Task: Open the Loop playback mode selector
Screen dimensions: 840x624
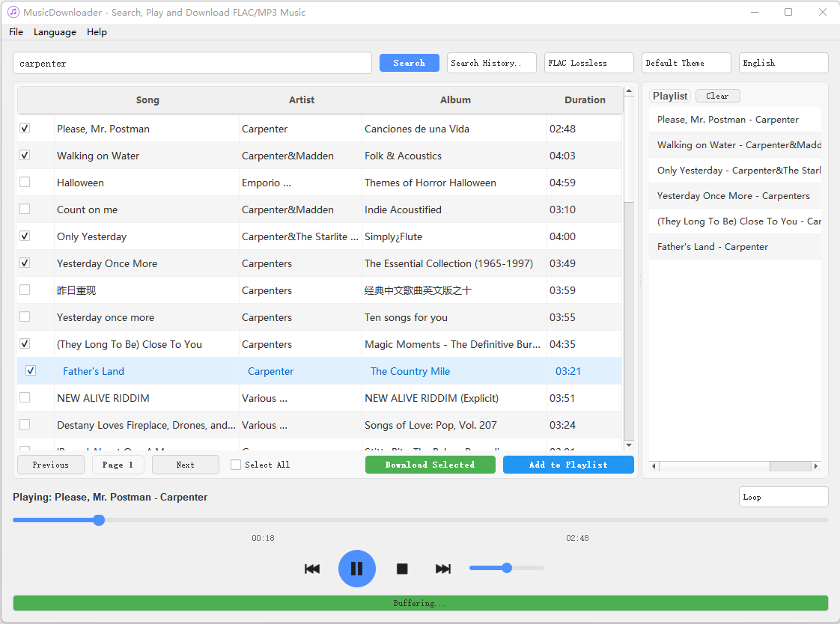Action: 783,497
